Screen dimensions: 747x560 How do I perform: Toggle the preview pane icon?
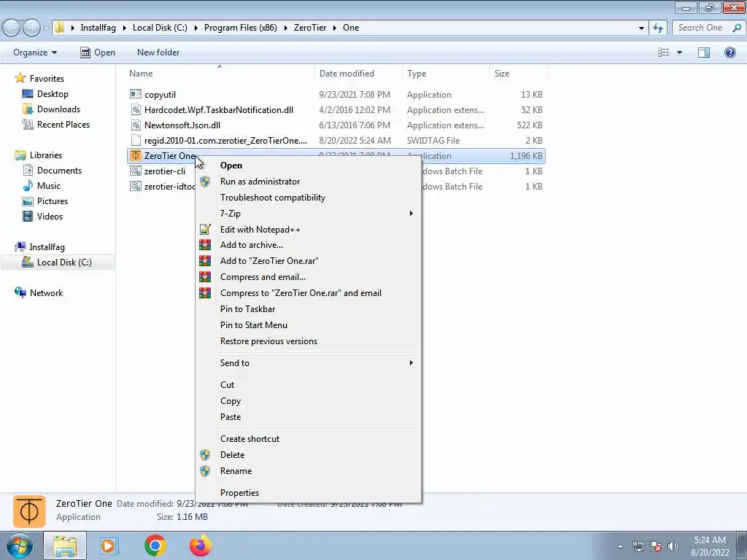tap(704, 52)
